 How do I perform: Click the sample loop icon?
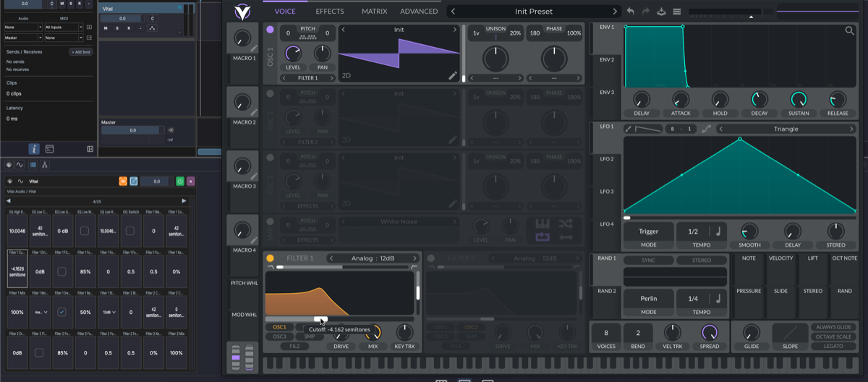click(542, 237)
